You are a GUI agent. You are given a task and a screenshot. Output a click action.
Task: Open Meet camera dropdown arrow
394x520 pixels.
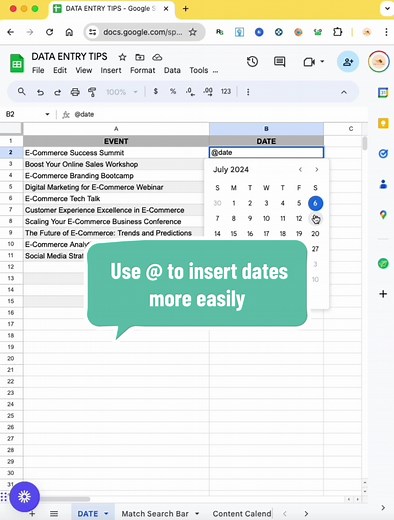[322, 62]
